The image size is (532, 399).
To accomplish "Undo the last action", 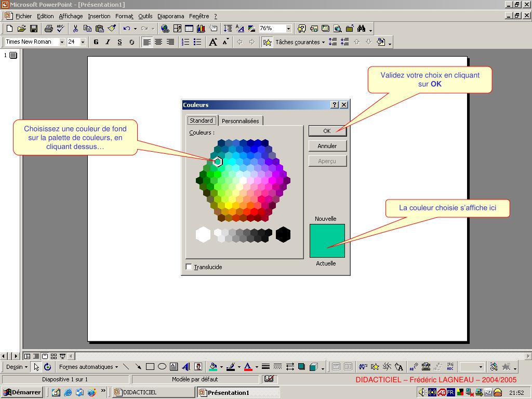I will (127, 29).
